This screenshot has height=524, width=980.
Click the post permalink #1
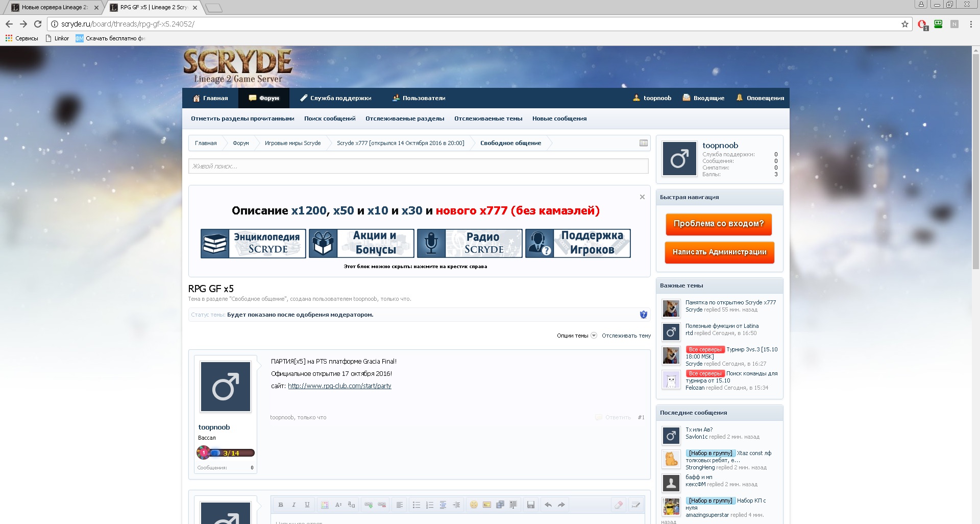641,417
